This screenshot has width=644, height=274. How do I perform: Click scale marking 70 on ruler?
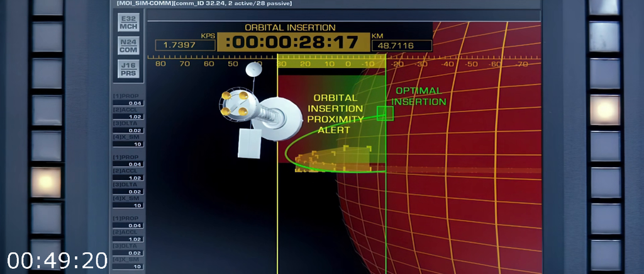(x=185, y=64)
